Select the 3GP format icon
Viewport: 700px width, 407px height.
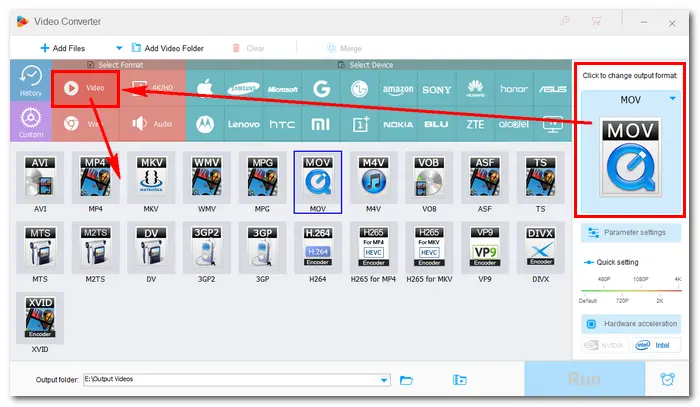[262, 248]
